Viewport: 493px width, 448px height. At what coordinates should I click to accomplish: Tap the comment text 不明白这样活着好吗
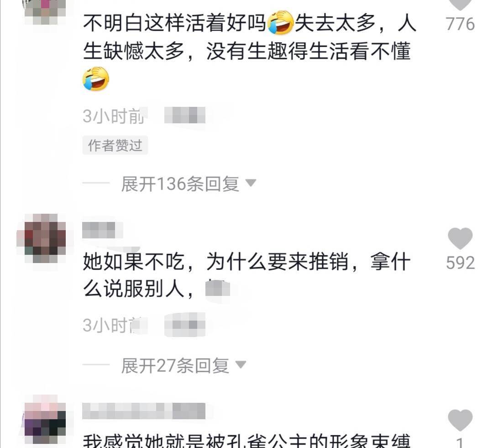174,23
